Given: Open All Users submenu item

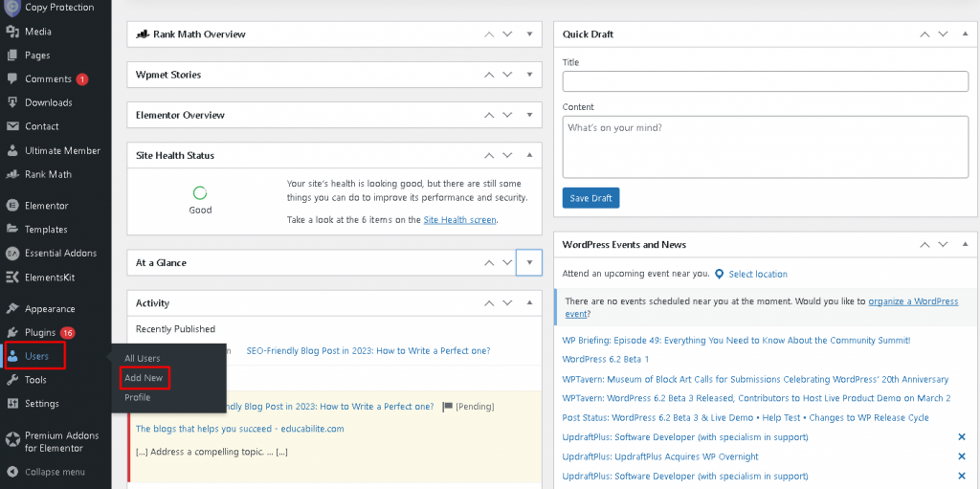Looking at the screenshot, I should (x=143, y=358).
